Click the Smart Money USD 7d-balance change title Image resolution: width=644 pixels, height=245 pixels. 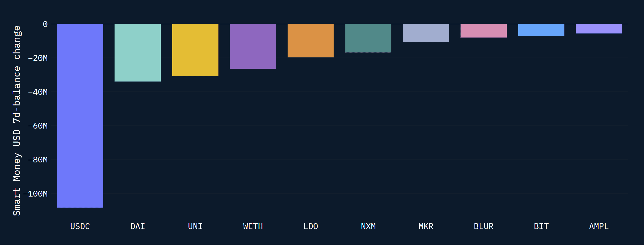tap(17, 121)
